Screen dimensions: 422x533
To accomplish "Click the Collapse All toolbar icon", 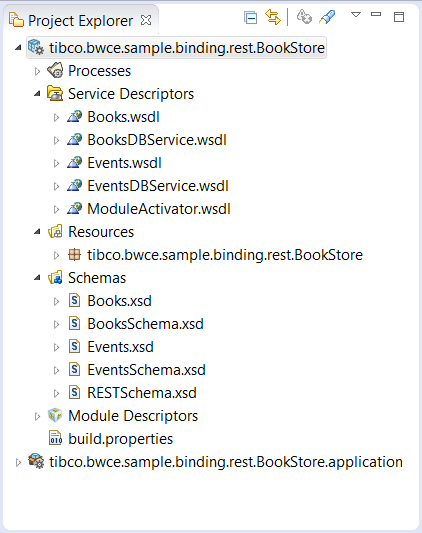I will coord(251,18).
